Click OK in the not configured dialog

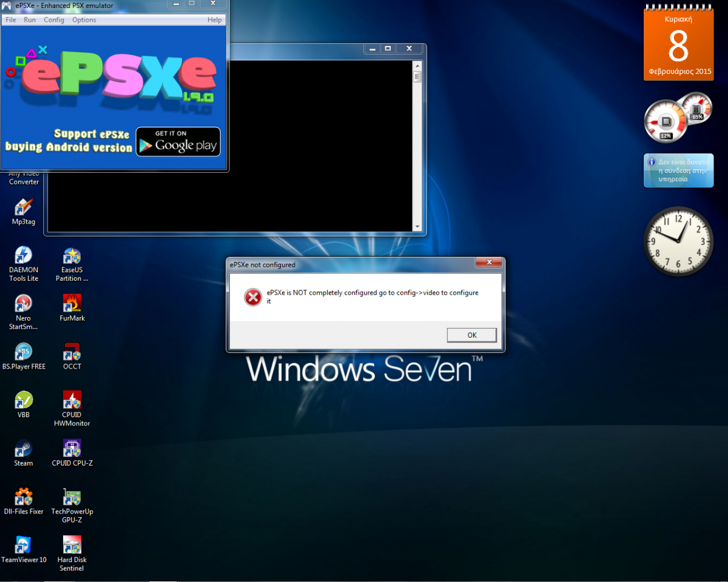pos(472,335)
